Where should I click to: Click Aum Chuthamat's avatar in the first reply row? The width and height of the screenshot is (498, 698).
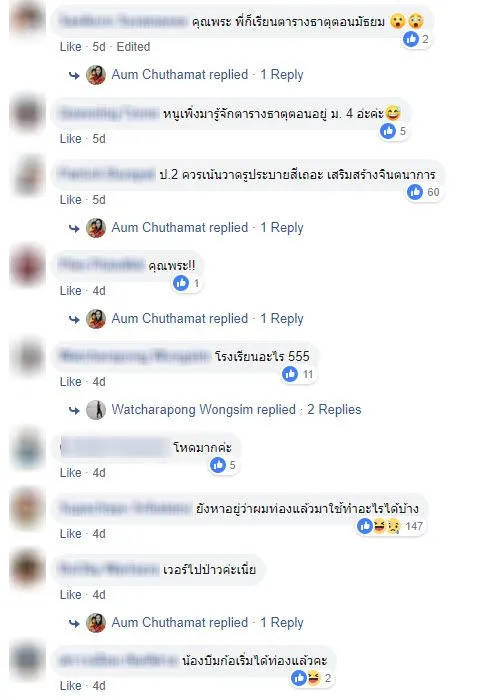[x=96, y=75]
